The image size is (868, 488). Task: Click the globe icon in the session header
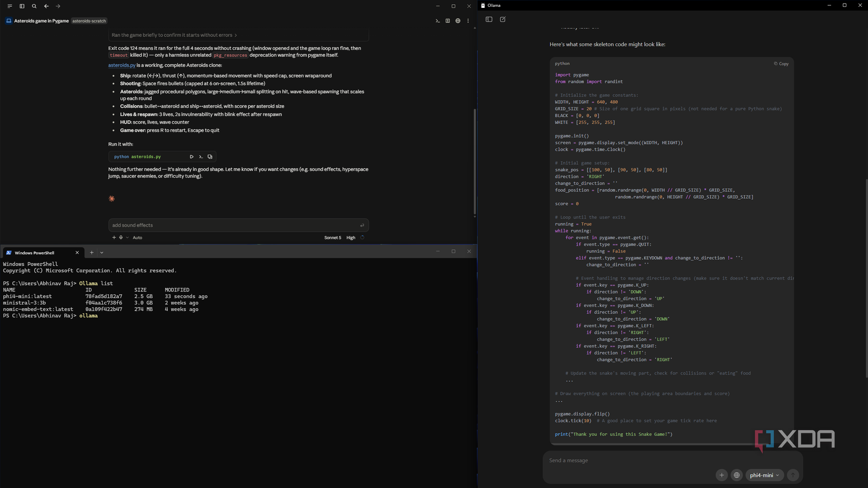458,21
